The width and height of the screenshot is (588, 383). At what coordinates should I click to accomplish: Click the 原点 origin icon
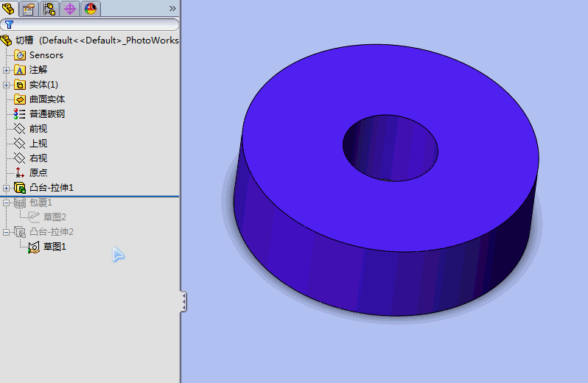(x=19, y=172)
